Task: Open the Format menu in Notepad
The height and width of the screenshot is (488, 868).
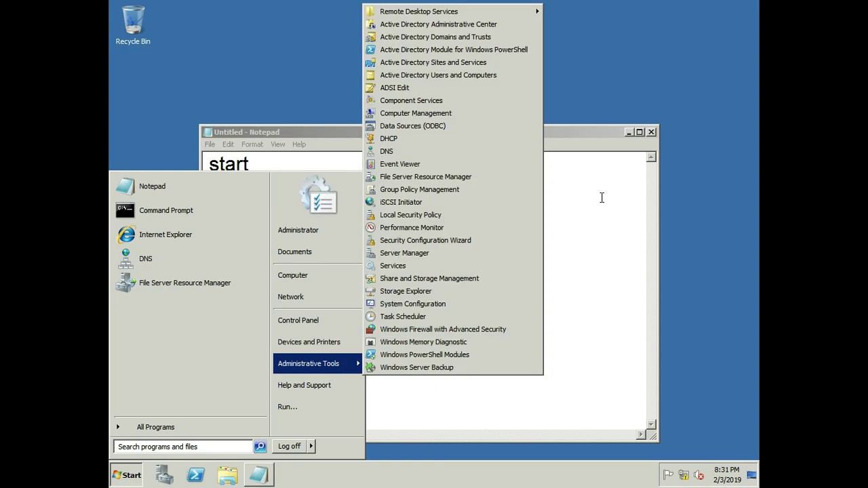Action: click(x=252, y=144)
